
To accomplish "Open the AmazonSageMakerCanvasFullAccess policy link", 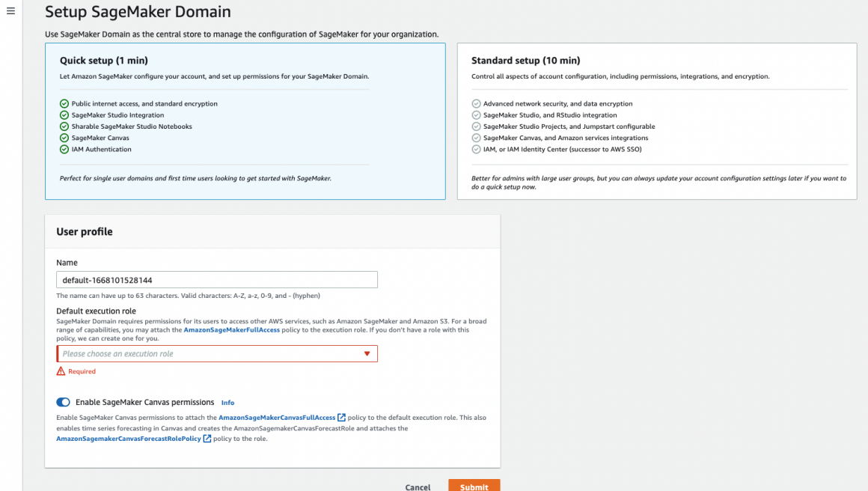I will [x=277, y=418].
